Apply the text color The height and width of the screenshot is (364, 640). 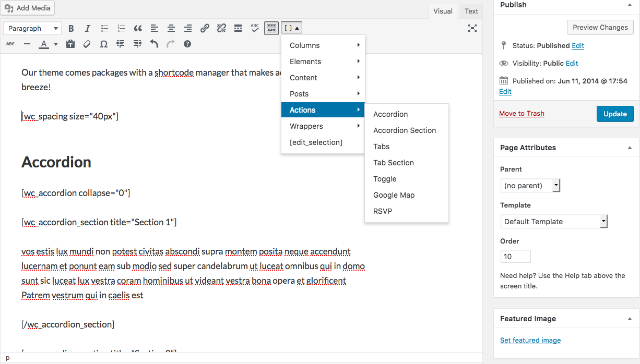point(44,44)
